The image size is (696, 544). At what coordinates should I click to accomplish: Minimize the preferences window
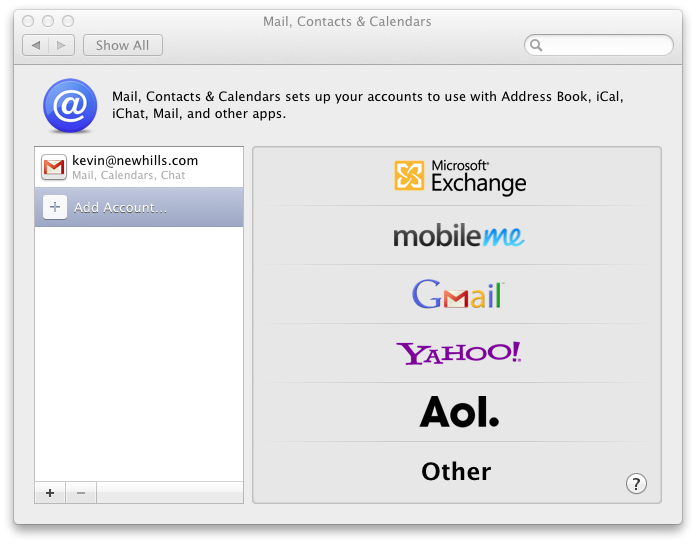(x=48, y=21)
